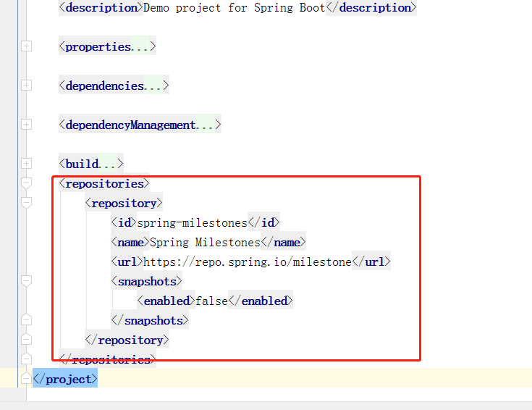Click fold marker beside closing project tag
The width and height of the screenshot is (532, 410).
tap(27, 378)
